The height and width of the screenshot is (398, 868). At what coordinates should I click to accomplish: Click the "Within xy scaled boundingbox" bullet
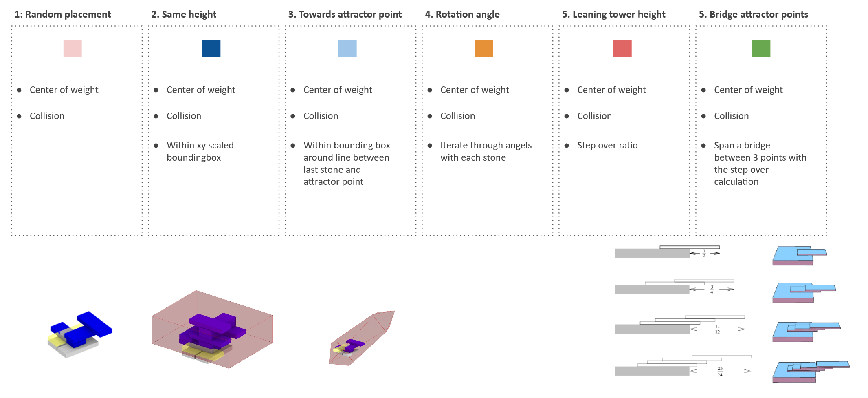(200, 151)
